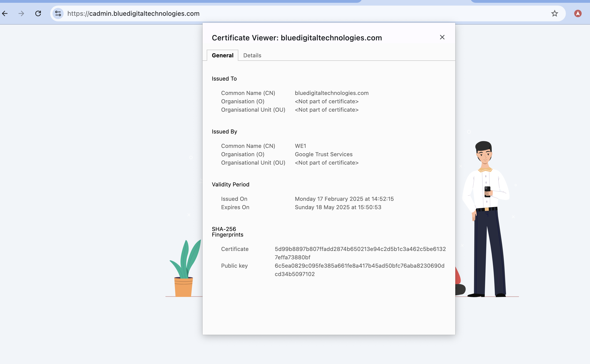Reload the current page
The height and width of the screenshot is (364, 590).
click(x=38, y=13)
